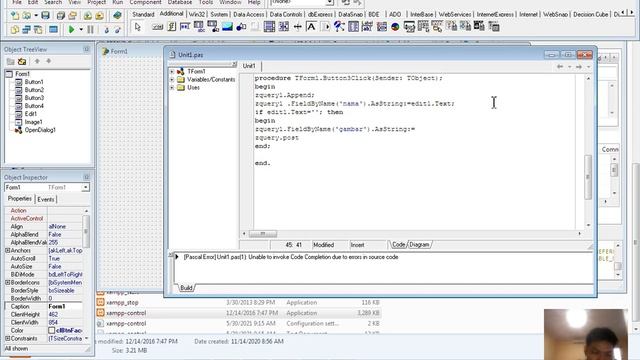Viewport: 640px width, 360px height.
Task: Click the New items toolbar icon
Action: (15, 16)
